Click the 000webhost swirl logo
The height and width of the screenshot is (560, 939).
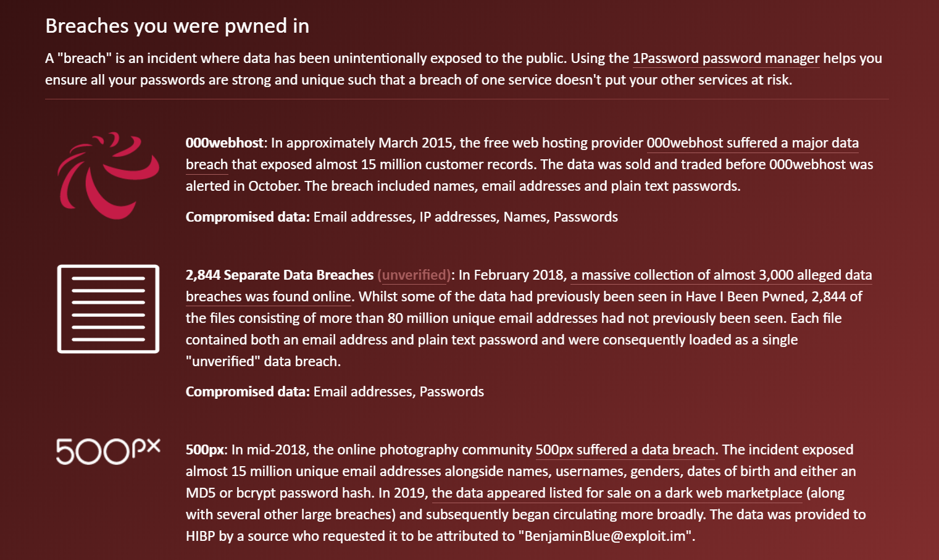(108, 175)
